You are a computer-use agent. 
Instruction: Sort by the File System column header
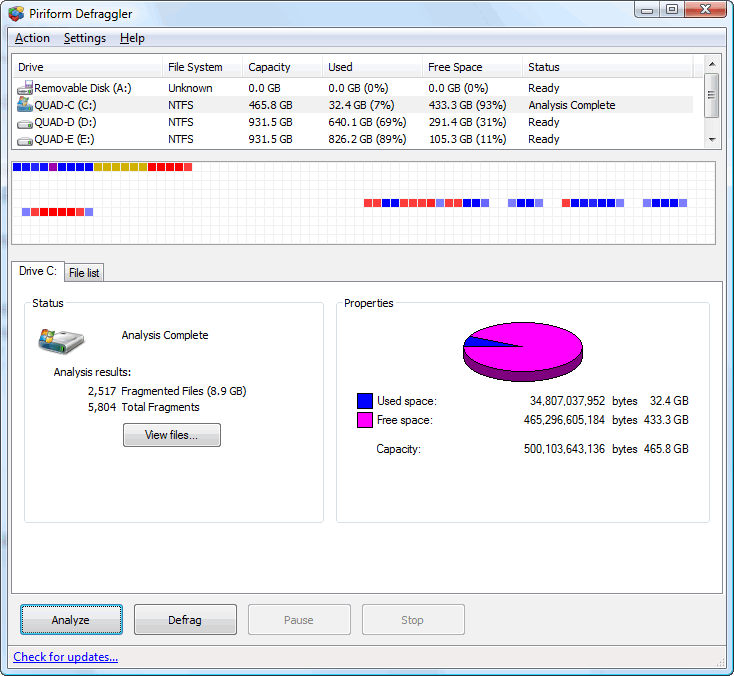tap(202, 67)
